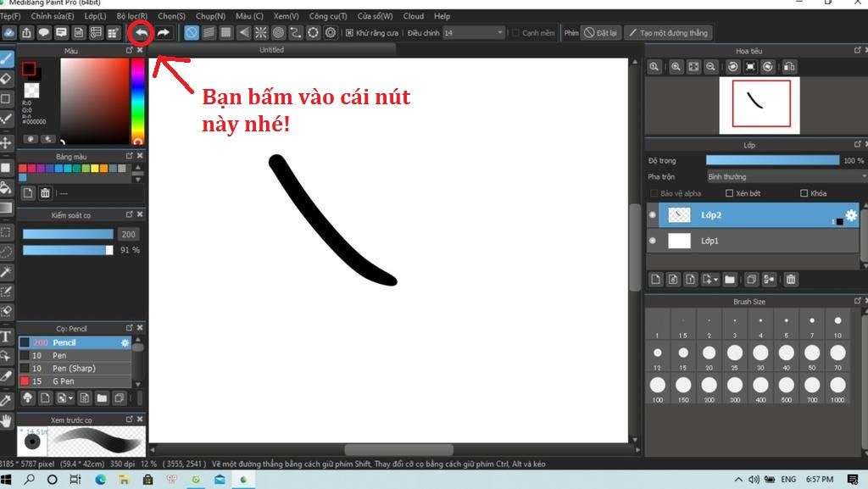The height and width of the screenshot is (489, 868).
Task: Turn snap off using the toolbar snap-off icon
Action: (192, 33)
